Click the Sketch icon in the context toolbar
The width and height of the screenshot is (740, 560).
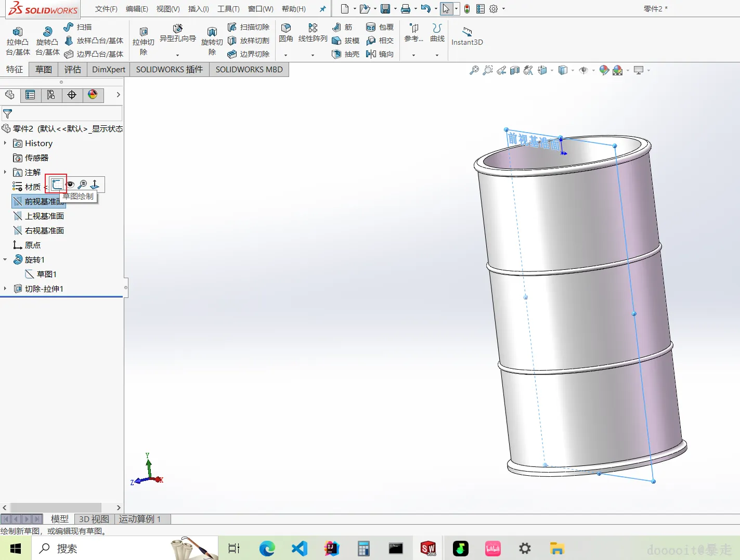tap(57, 184)
